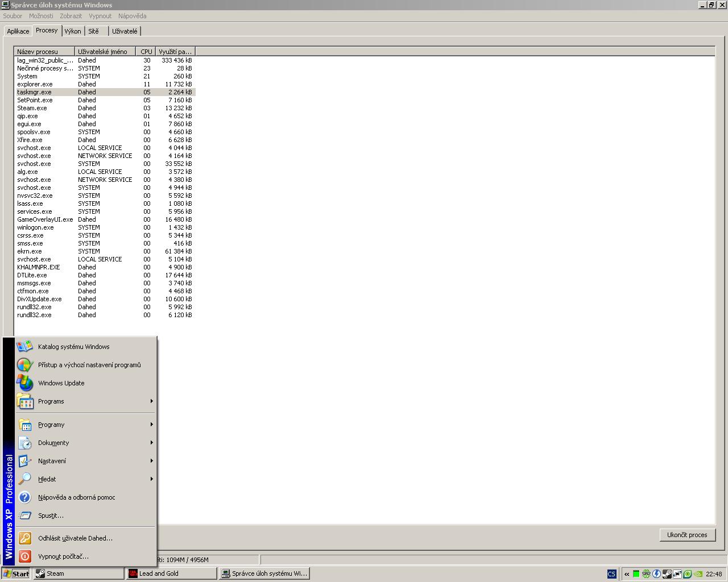The height and width of the screenshot is (582, 728).
Task: Click the NVIDIA tray icon
Action: pyautogui.click(x=698, y=574)
